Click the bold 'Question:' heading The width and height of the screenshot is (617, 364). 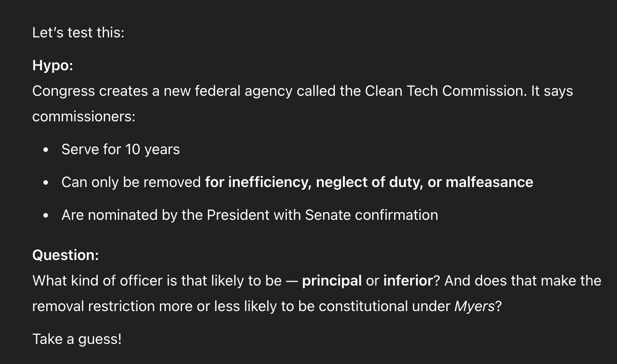65,255
